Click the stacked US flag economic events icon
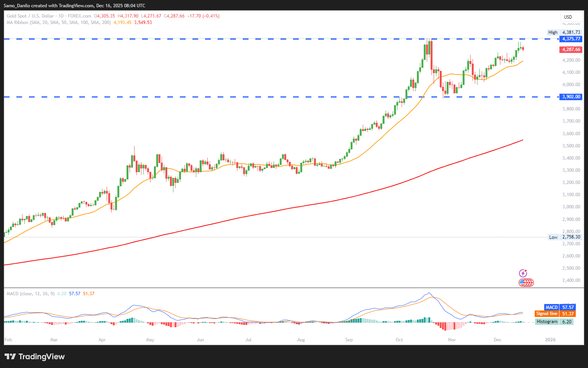Image resolution: width=588 pixels, height=368 pixels. click(526, 283)
